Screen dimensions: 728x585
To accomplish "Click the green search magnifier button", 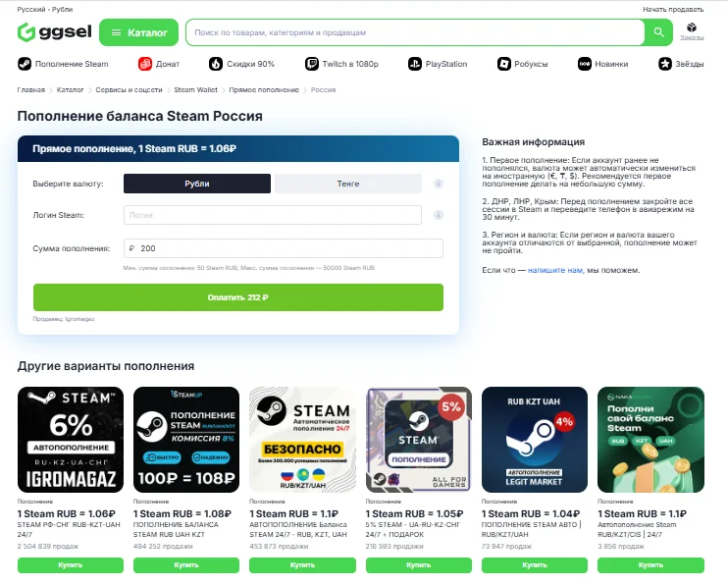I will click(x=658, y=32).
